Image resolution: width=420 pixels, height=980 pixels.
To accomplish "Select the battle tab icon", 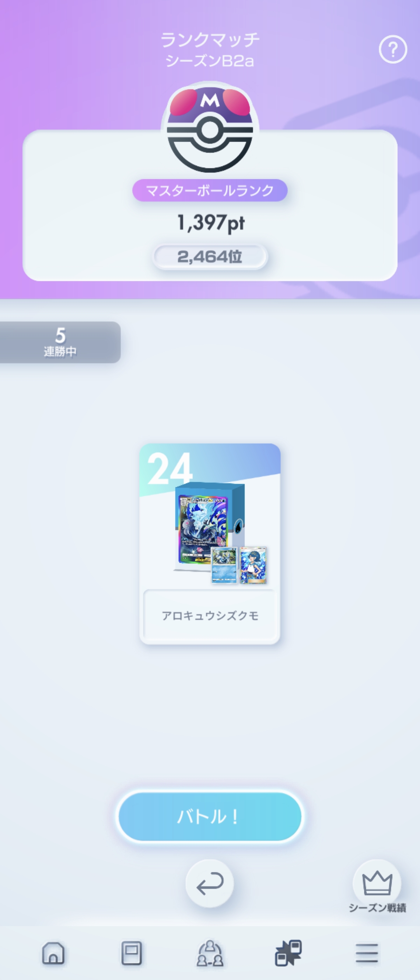I will pyautogui.click(x=289, y=953).
